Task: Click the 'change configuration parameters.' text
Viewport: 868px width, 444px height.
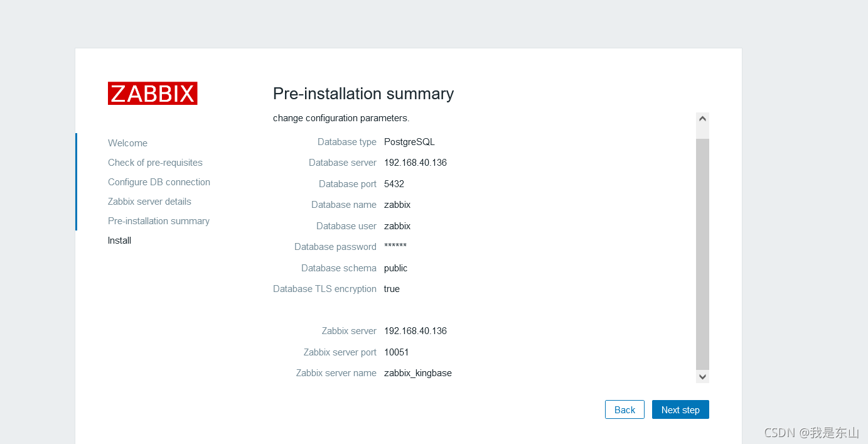Action: (341, 118)
